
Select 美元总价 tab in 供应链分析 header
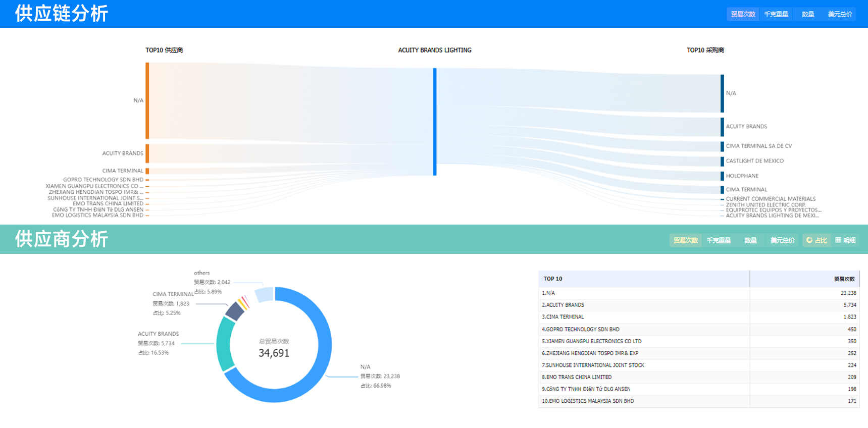coord(840,14)
